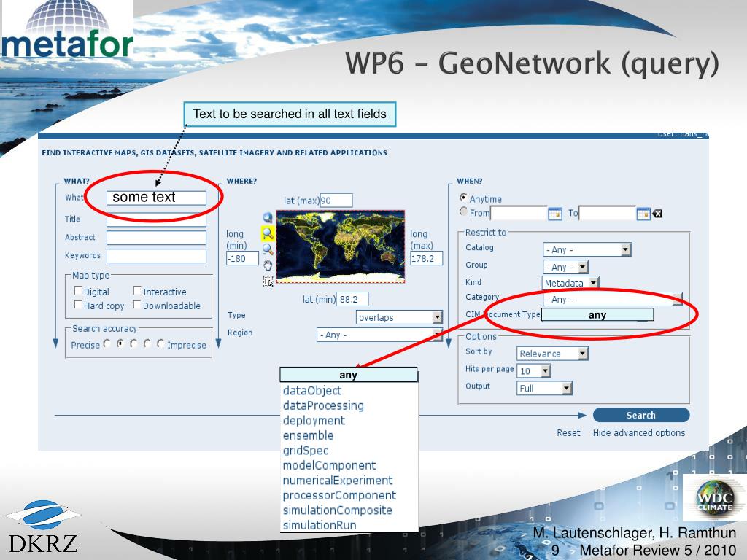Image resolution: width=747 pixels, height=560 pixels.
Task: Select the area-of-interest selection tool
Action: [268, 282]
